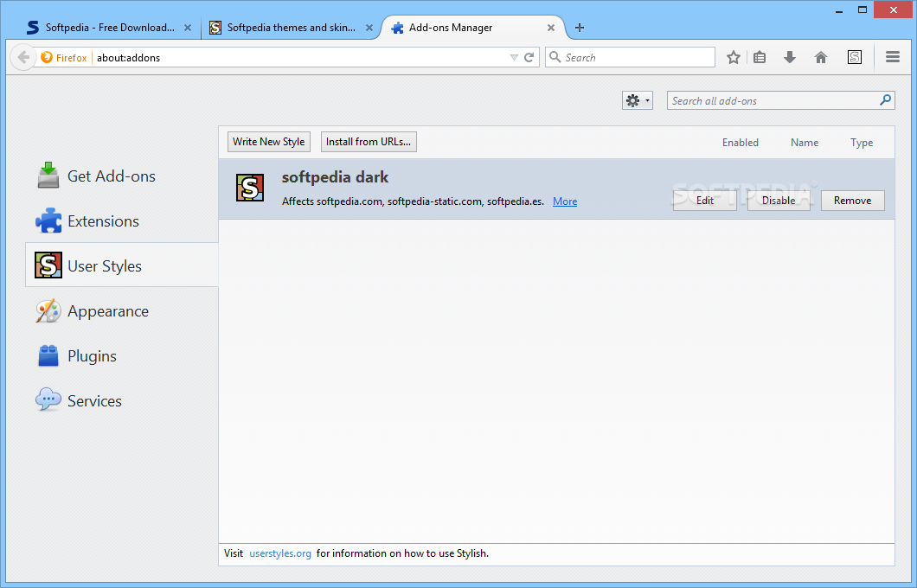The height and width of the screenshot is (588, 917).
Task: Open the Services category
Action: pos(122,401)
